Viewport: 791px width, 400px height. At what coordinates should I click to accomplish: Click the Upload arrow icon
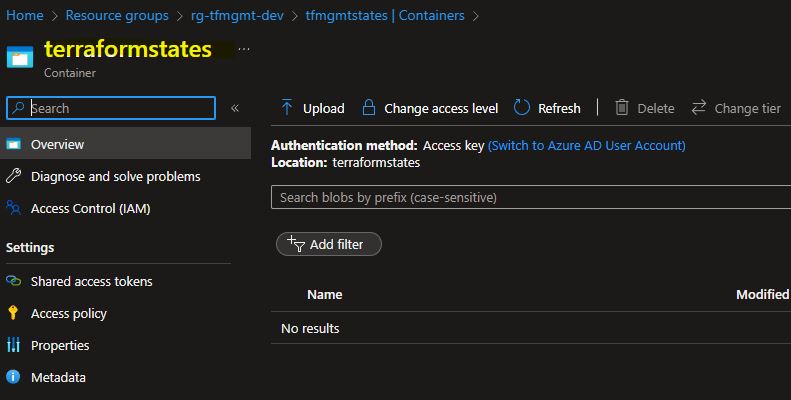click(287, 108)
